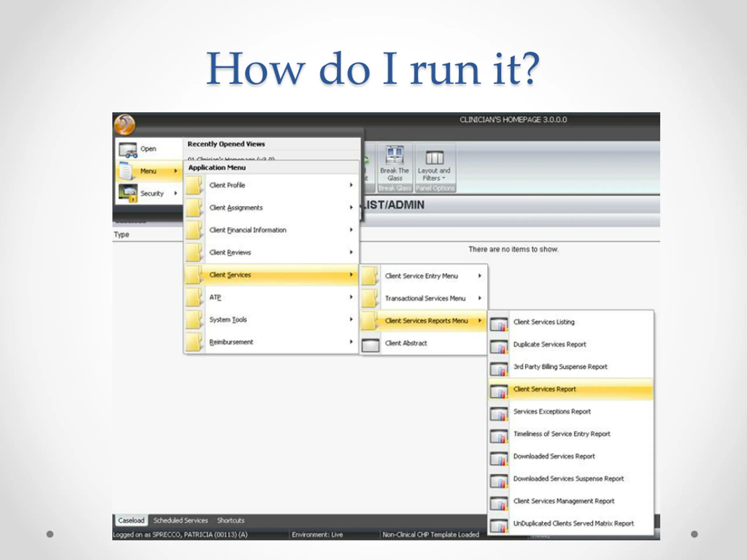Select the highlighted Client Services Report
The height and width of the screenshot is (560, 747).
tap(544, 389)
